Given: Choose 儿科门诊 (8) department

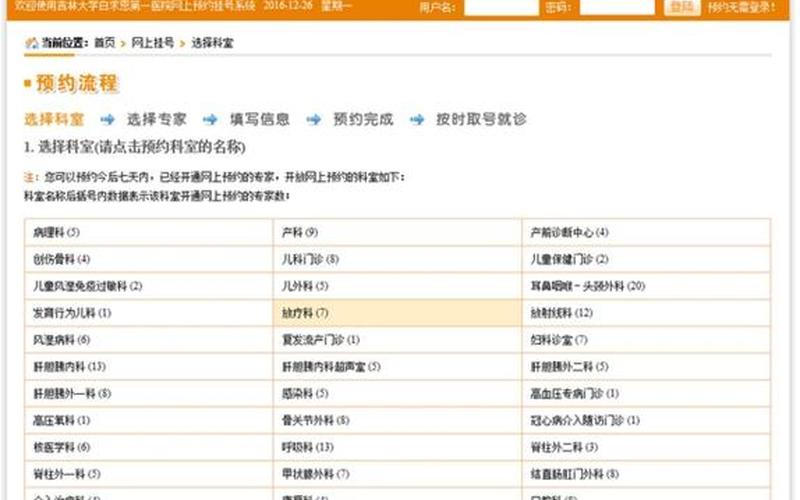Looking at the screenshot, I should 310,259.
